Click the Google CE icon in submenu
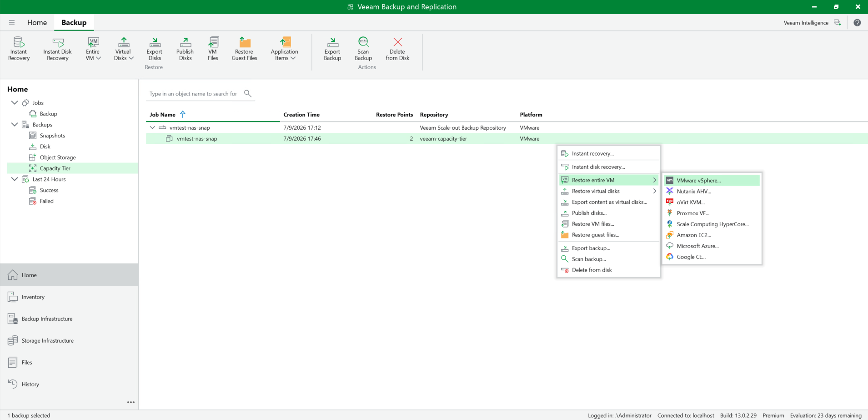 (670, 257)
